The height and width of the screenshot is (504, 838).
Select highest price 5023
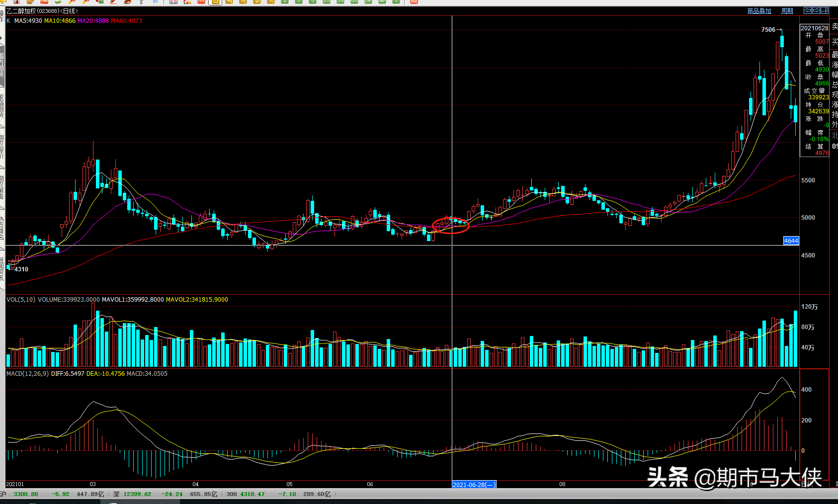822,56
